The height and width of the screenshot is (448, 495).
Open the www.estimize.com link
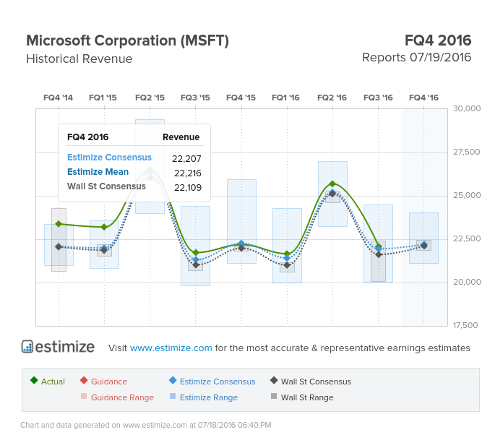171,348
